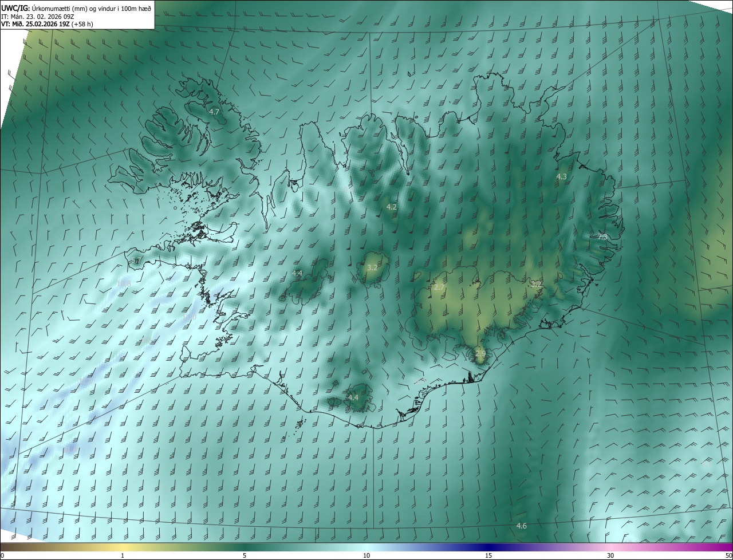This screenshot has width=733, height=560.
Task: Click the initial time line 'IT: Mán. 23. 02. 2026 09Z'
Action: pyautogui.click(x=38, y=16)
